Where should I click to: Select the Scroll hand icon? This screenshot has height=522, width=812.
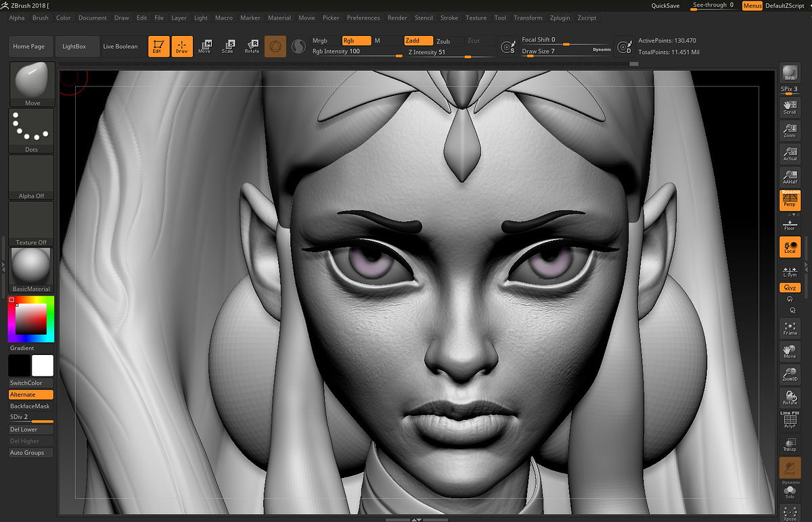point(790,106)
